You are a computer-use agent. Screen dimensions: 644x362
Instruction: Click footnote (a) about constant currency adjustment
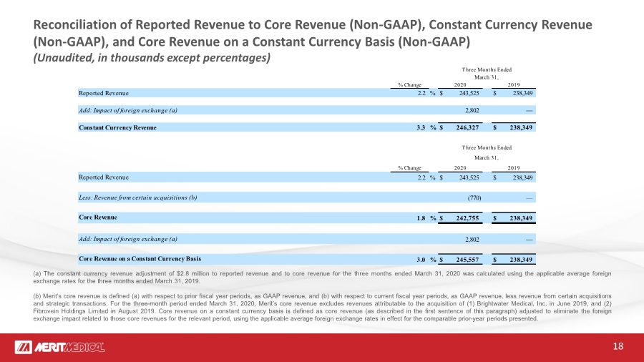(322, 278)
